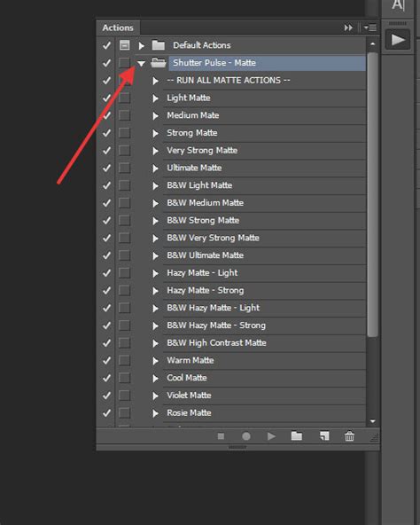The width and height of the screenshot is (420, 525).
Task: Select the Cool Matte action
Action: pyautogui.click(x=187, y=378)
